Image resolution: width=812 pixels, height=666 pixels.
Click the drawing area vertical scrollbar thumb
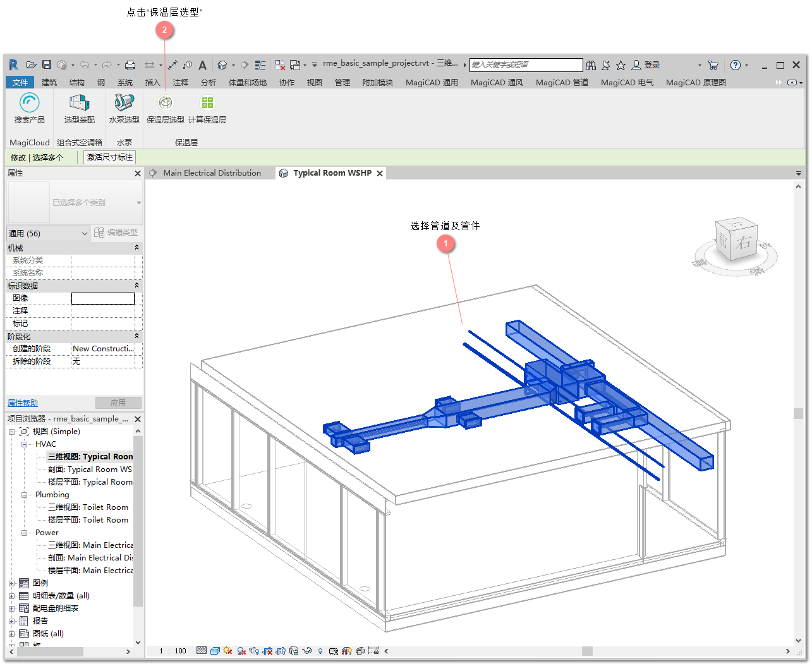click(798, 413)
